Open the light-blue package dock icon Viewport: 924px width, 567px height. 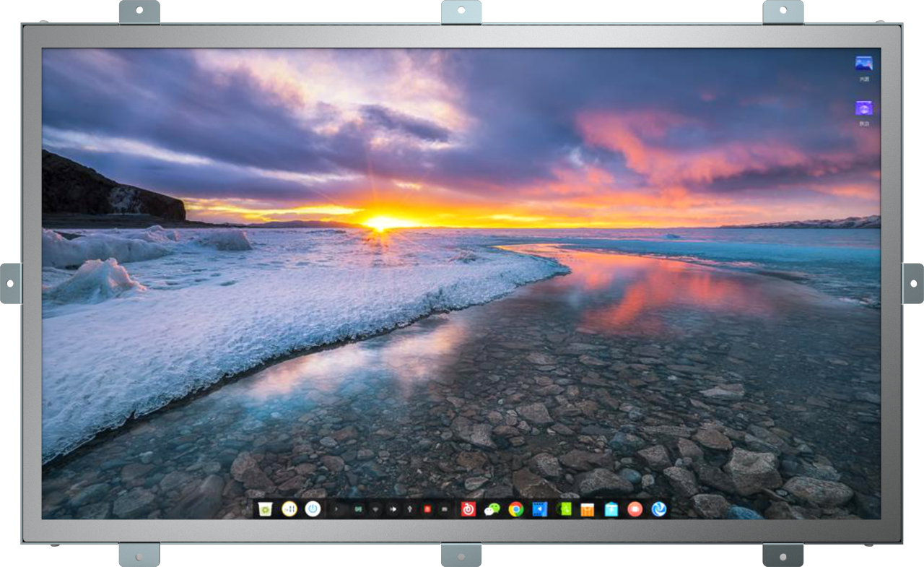pyautogui.click(x=611, y=510)
